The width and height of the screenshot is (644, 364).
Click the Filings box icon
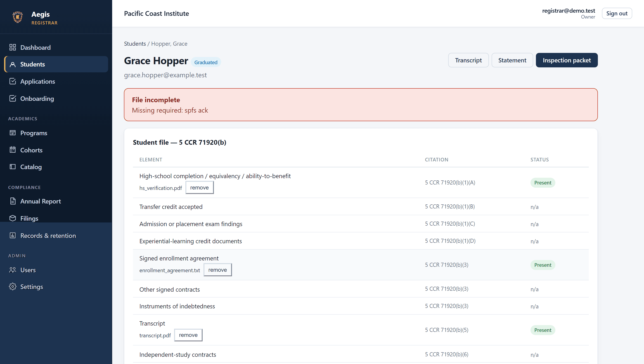pos(12,218)
